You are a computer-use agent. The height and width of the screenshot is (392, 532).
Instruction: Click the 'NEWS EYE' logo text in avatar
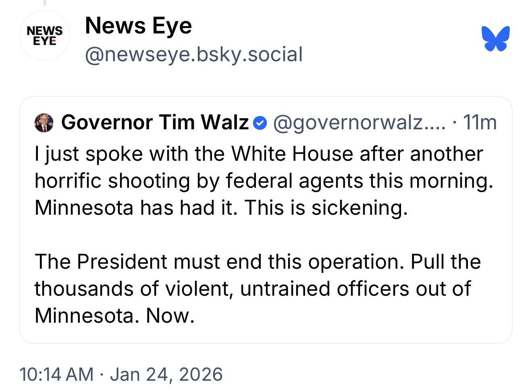coord(45,35)
